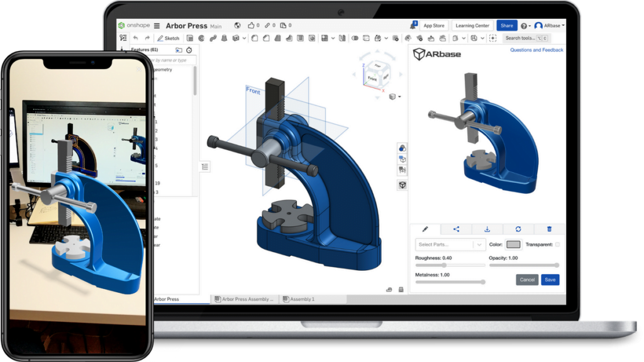This screenshot has height=362, width=644.
Task: Select the Mirror tool
Action: point(342,38)
